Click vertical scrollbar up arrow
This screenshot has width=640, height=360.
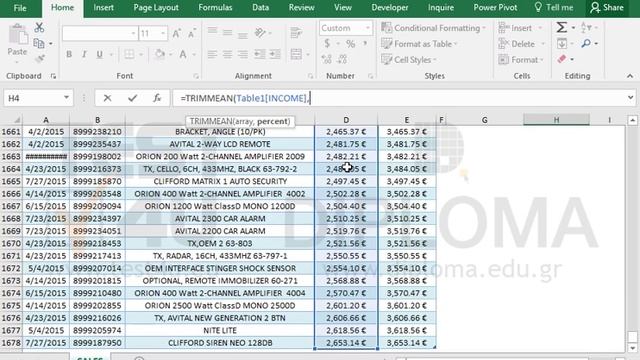633,120
